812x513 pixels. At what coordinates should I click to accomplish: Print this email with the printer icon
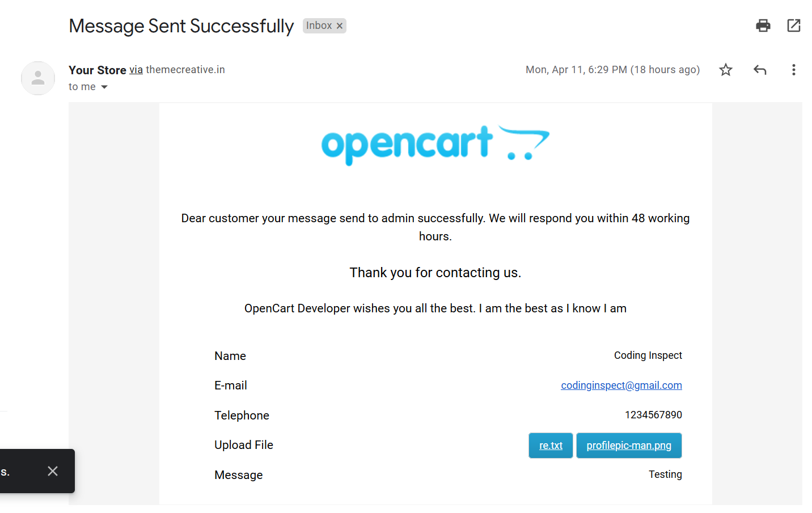click(x=763, y=26)
